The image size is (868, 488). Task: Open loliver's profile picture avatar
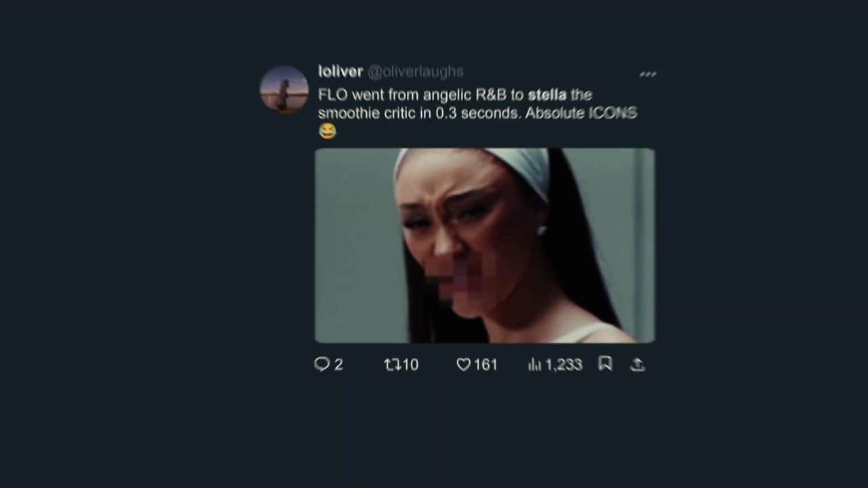(x=284, y=89)
